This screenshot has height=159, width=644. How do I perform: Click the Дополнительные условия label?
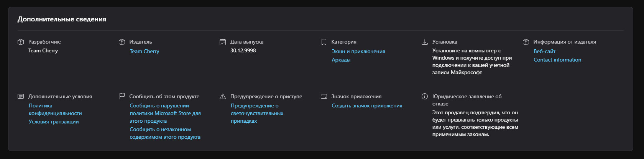pos(60,96)
